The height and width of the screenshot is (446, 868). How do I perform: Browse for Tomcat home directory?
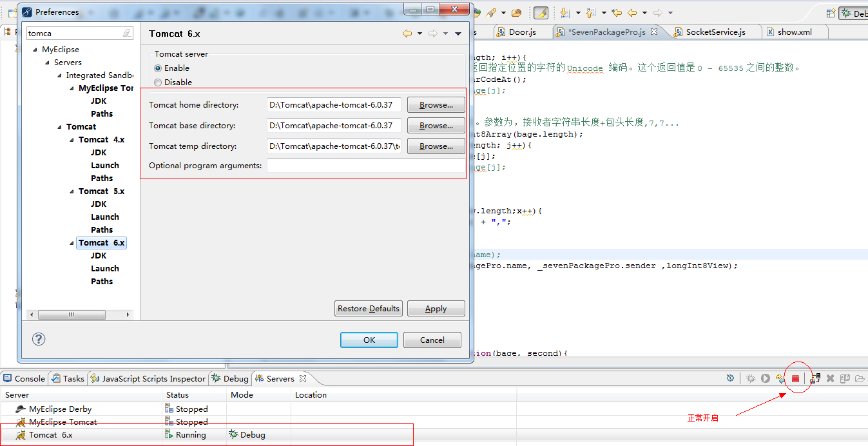click(436, 105)
